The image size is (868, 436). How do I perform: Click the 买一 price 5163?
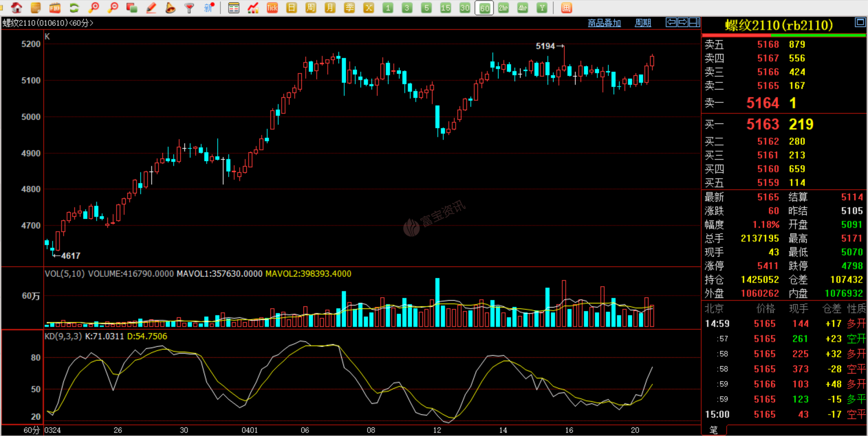click(763, 124)
